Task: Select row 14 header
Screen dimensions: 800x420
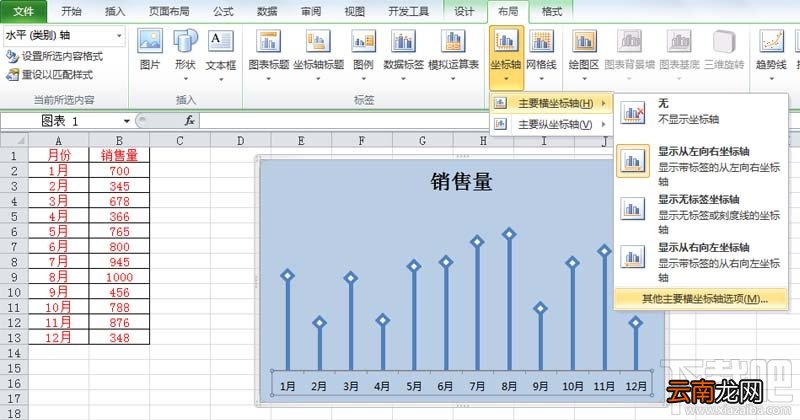Action: 14,353
